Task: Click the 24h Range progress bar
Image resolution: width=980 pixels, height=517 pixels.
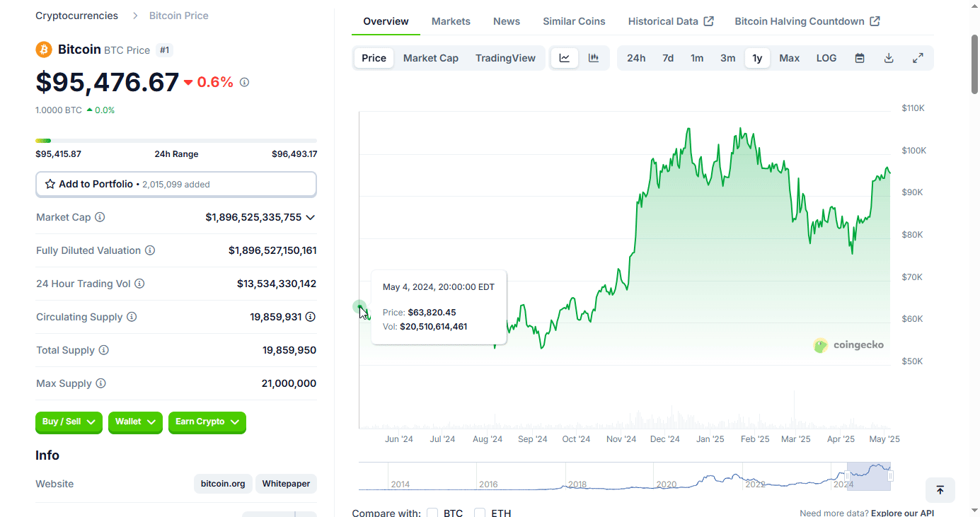Action: (176, 141)
